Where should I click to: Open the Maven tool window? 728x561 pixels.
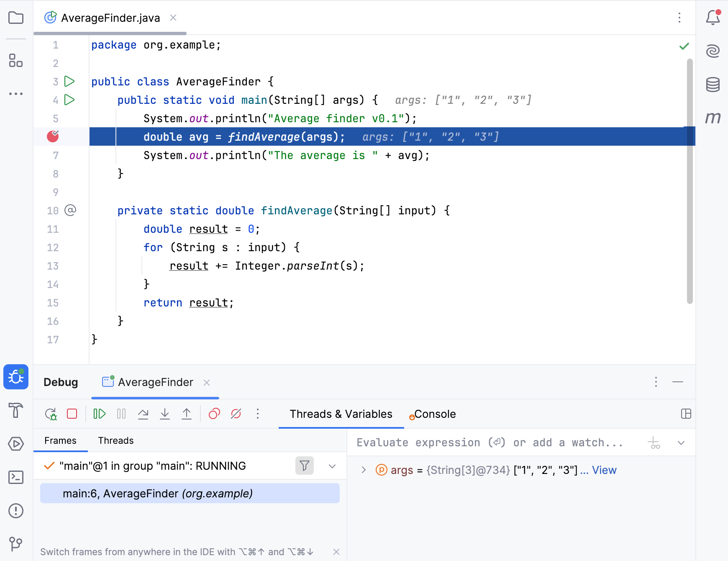pyautogui.click(x=713, y=118)
